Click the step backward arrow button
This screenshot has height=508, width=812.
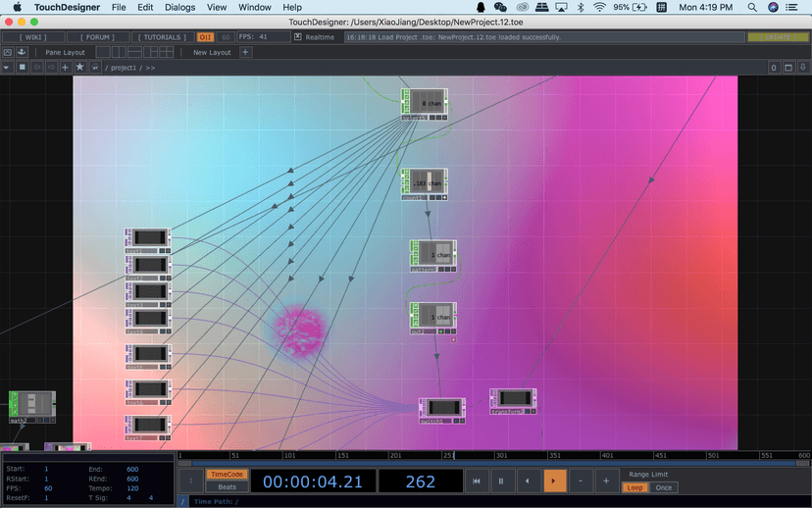528,482
